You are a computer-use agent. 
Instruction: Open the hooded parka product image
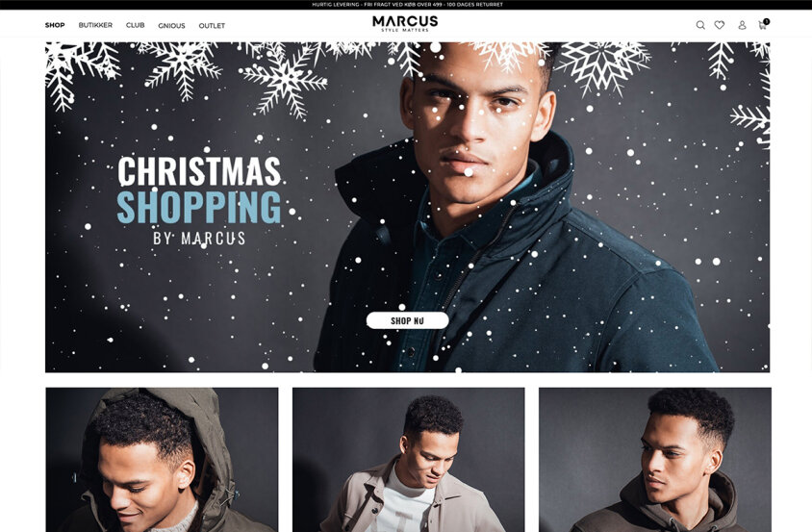[x=162, y=460]
